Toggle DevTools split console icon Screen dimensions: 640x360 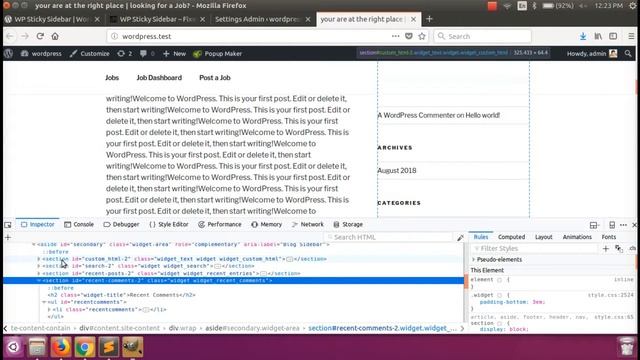coord(594,225)
